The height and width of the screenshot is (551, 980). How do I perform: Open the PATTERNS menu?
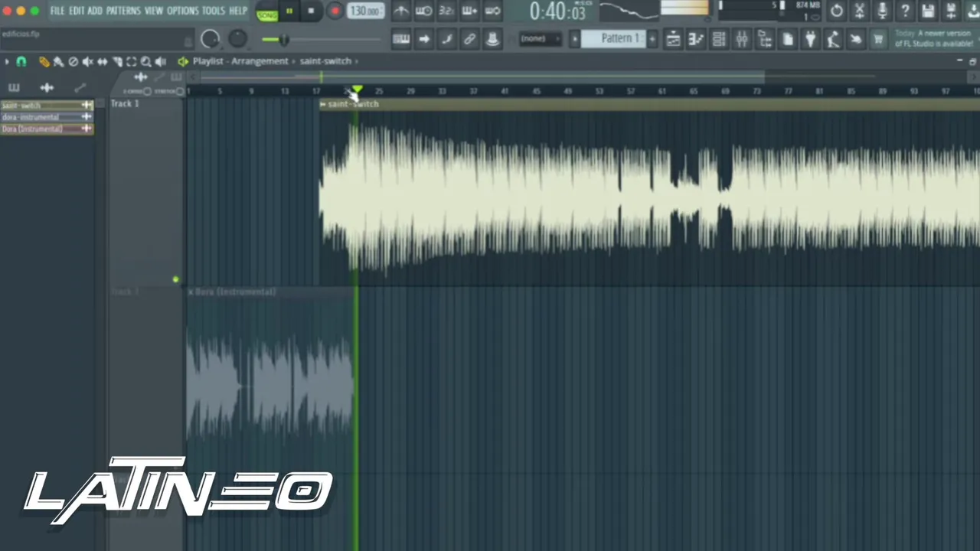[x=123, y=11]
